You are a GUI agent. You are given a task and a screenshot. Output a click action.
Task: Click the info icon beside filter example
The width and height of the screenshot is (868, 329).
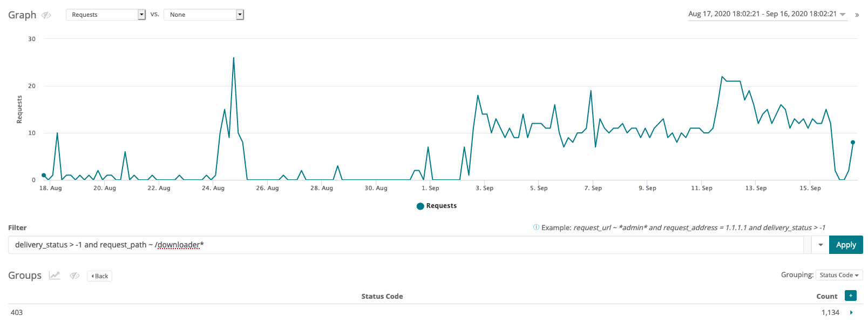pos(536,227)
